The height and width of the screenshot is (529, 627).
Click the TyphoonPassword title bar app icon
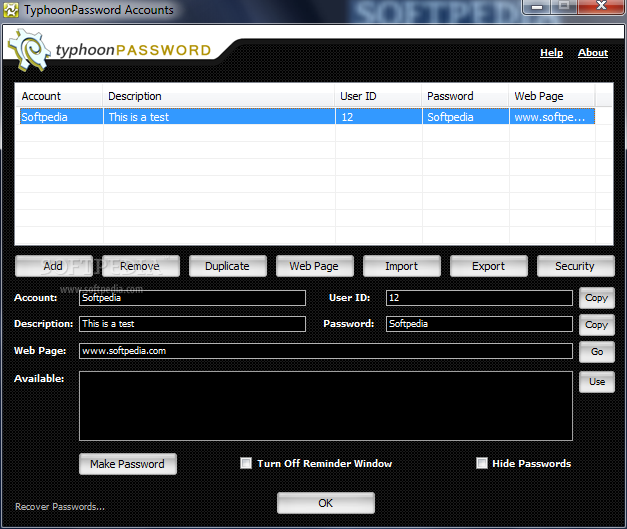tap(11, 10)
